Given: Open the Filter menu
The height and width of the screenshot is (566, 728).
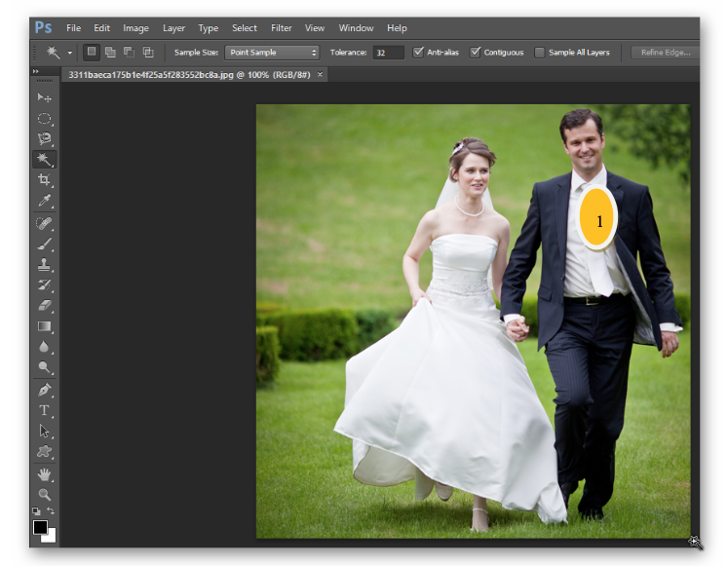Looking at the screenshot, I should (x=281, y=28).
